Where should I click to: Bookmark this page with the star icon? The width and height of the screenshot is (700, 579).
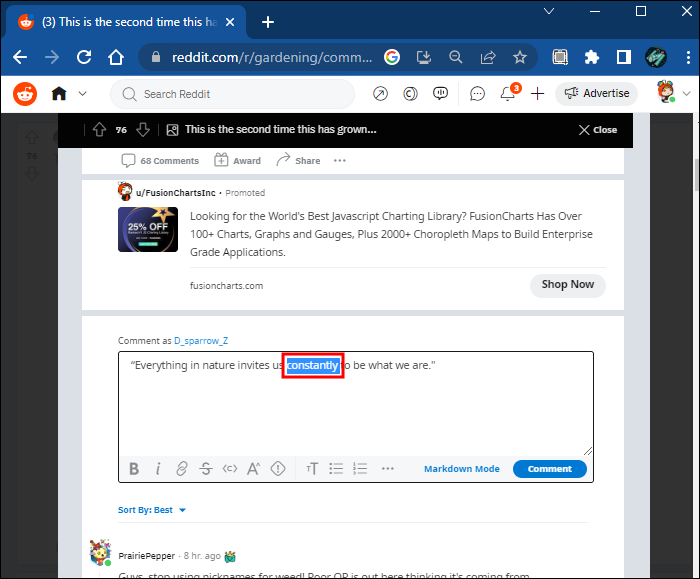point(520,57)
